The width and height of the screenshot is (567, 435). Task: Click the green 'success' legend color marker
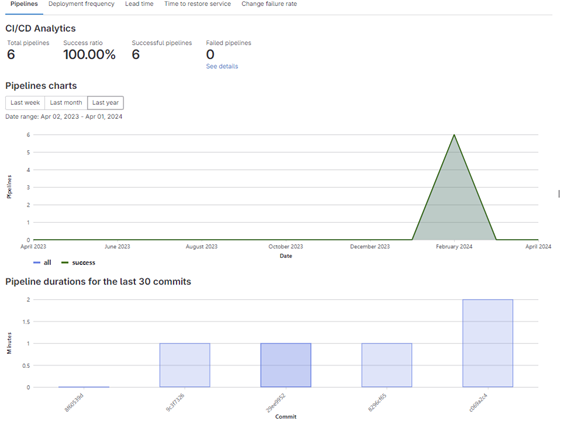65,263
